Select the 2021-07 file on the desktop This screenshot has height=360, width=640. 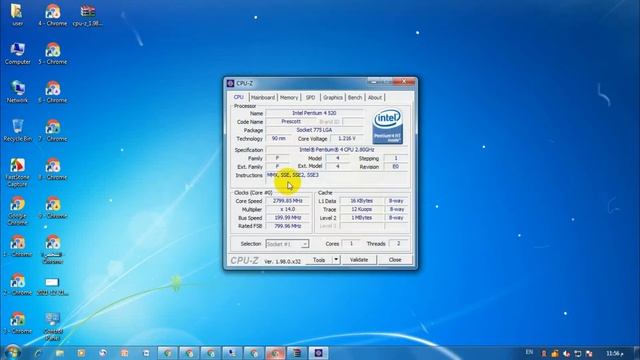[x=52, y=286]
